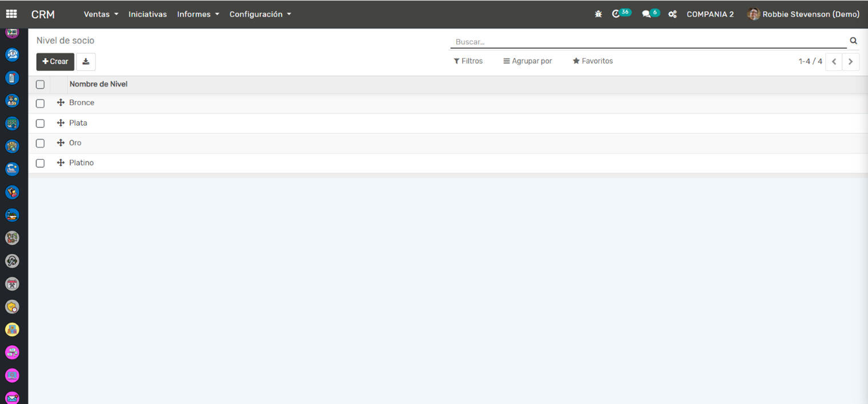Screen dimensions: 868x404
Task: Expand the Ventas dropdown menu
Action: tap(101, 14)
